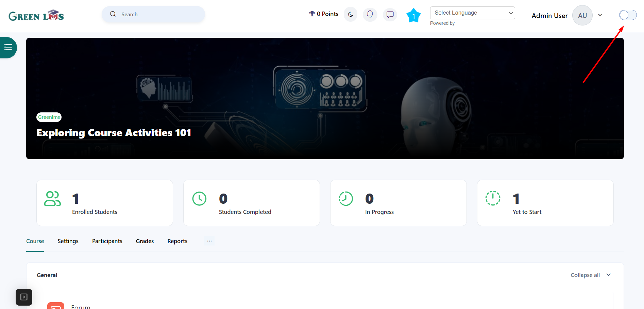The width and height of the screenshot is (644, 309).
Task: Click the In Progress clock icon
Action: click(346, 199)
